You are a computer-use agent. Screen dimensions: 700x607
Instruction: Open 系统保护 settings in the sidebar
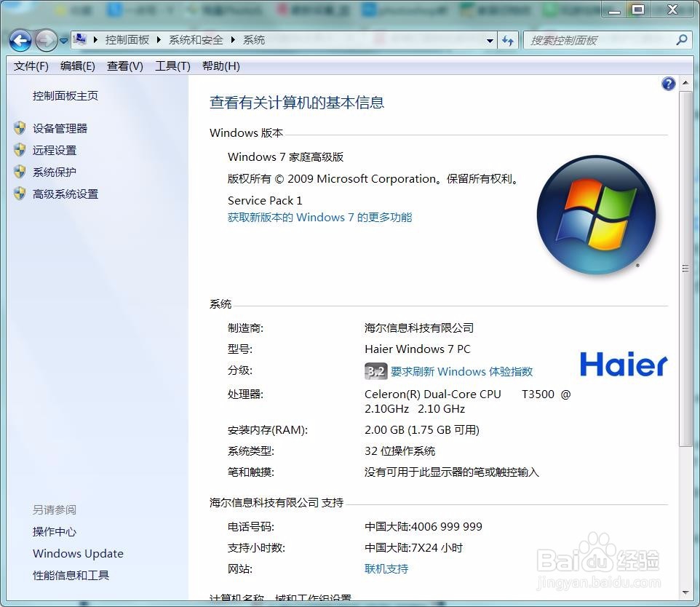[54, 172]
